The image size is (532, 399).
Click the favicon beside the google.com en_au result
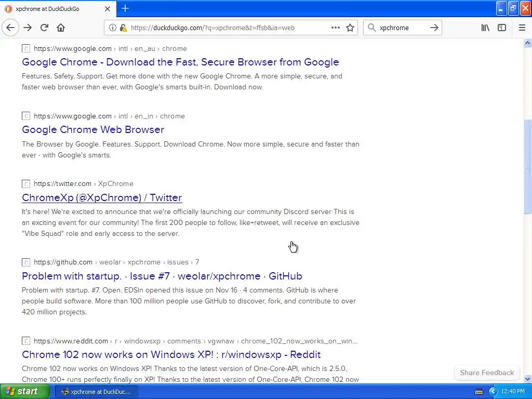pyautogui.click(x=26, y=48)
